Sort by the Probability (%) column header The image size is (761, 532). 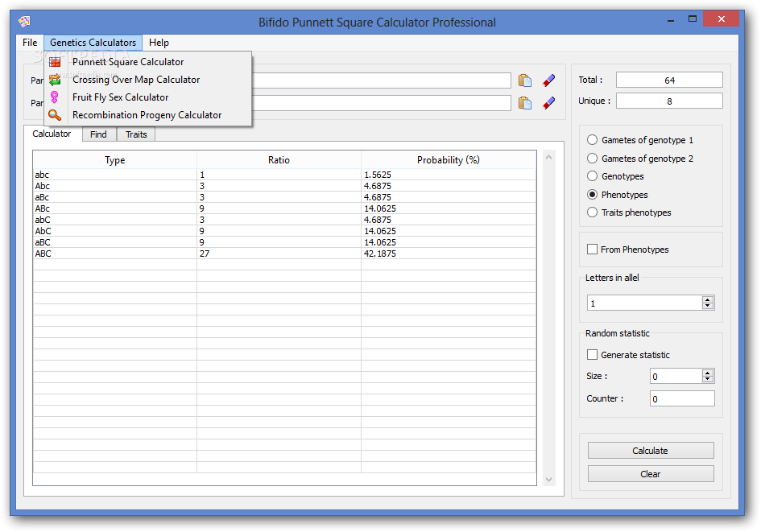click(449, 160)
